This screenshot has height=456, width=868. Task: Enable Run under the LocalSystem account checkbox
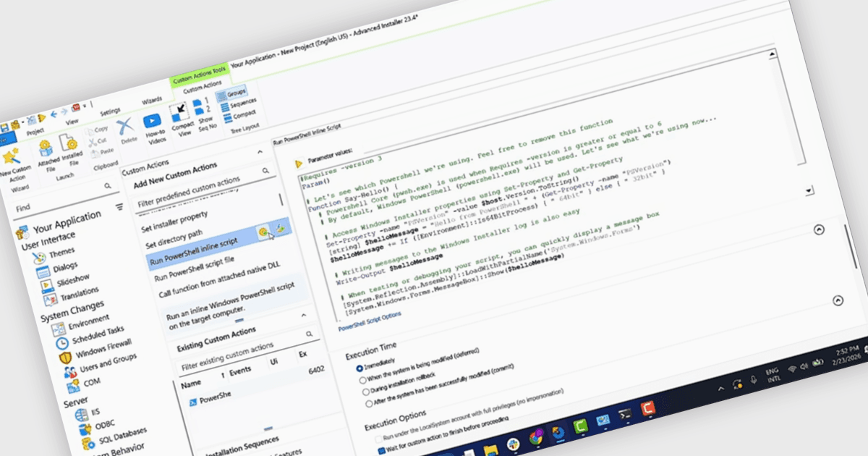tap(379, 439)
